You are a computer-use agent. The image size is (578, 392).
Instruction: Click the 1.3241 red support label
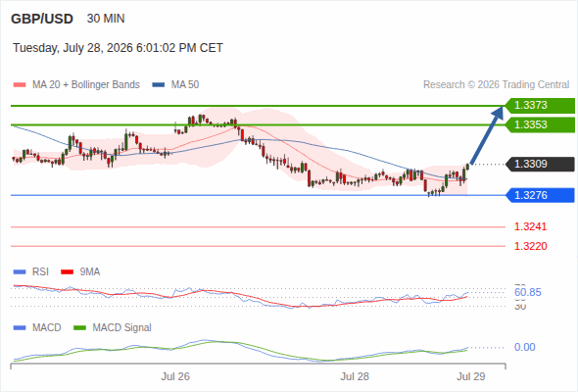click(530, 226)
